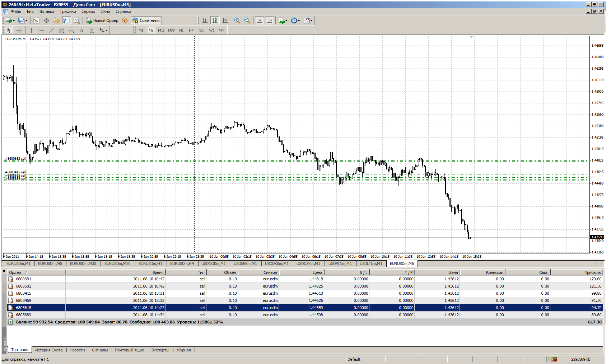Open the Новости terminal tab

point(77,350)
